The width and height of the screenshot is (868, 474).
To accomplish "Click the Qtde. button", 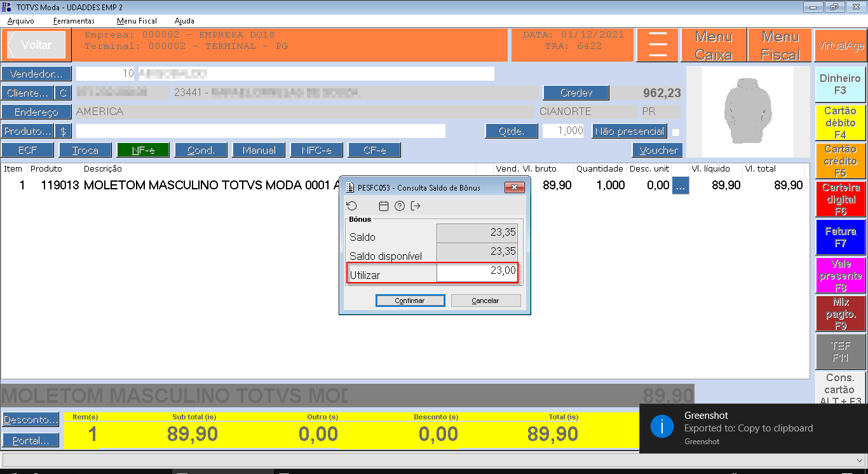I will 511,131.
